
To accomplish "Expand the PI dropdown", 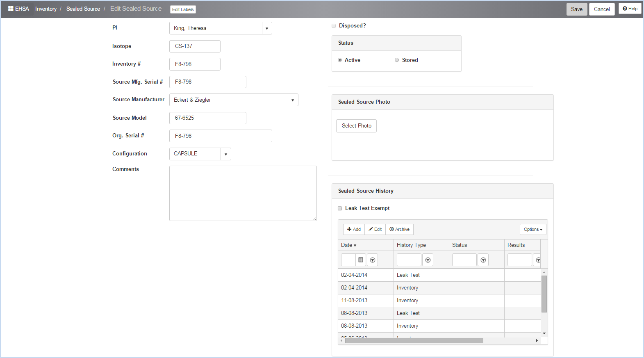I will (267, 28).
